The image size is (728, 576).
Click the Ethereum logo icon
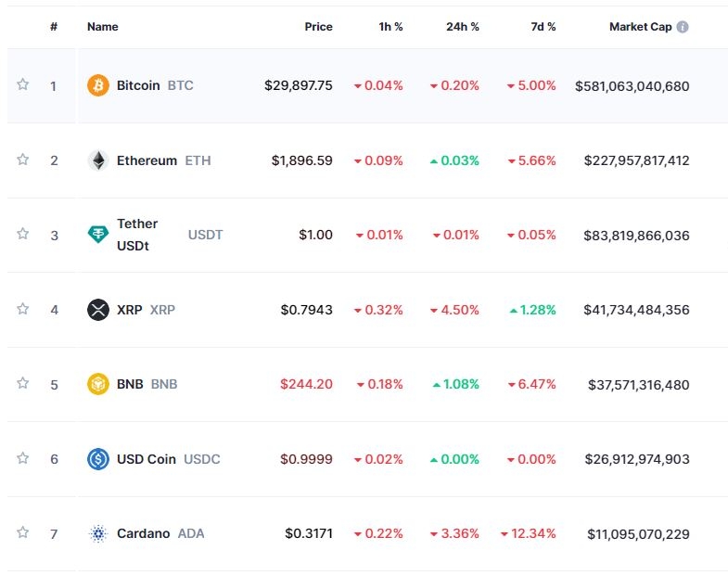tap(97, 160)
